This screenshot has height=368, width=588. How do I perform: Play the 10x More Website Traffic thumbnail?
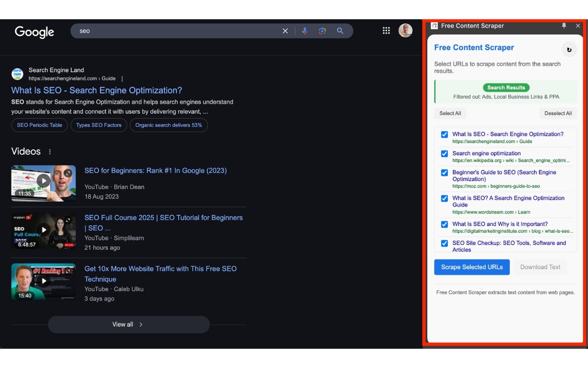coord(44,282)
